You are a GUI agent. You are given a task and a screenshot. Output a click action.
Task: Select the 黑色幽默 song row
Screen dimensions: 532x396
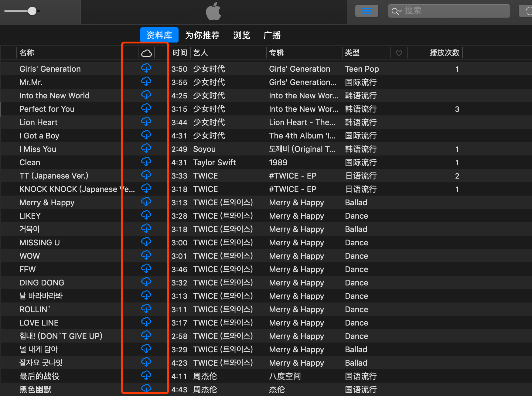tap(267, 389)
